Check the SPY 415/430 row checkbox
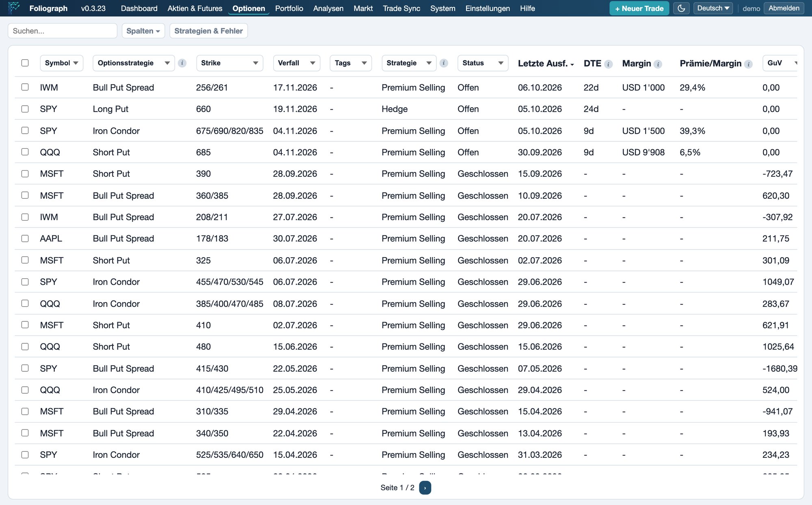 [x=25, y=368]
